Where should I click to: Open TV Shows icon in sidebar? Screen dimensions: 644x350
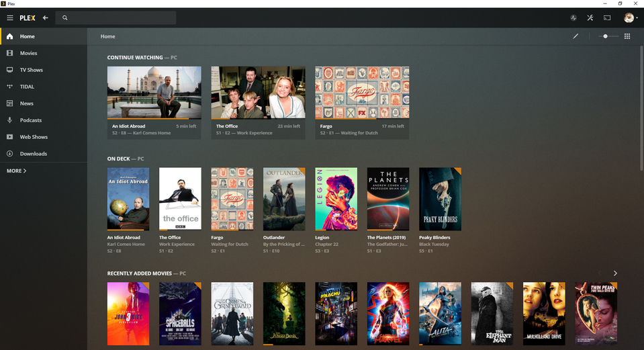10,70
